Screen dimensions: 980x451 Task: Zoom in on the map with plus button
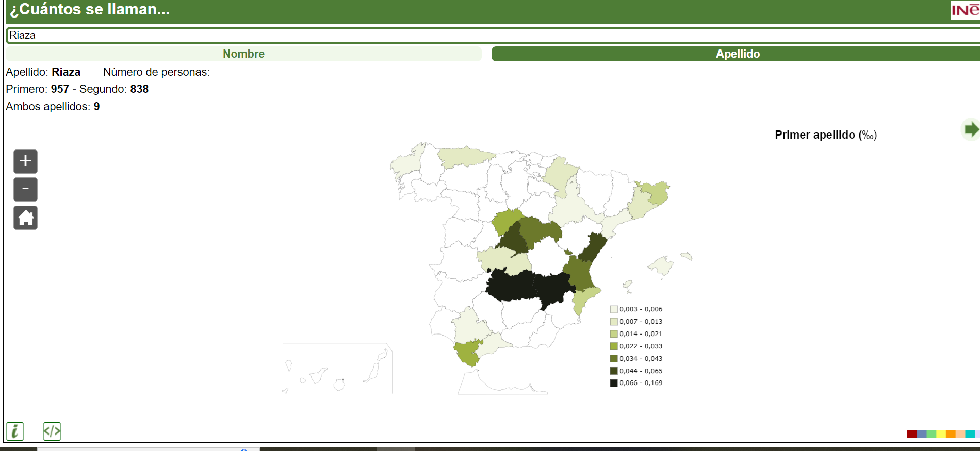pos(25,161)
